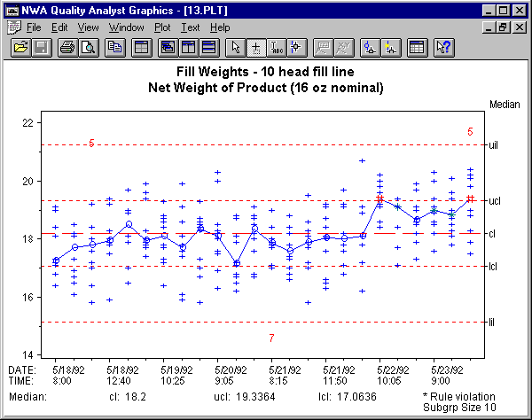532x420 pixels.
Task: Open the Text menu
Action: pos(190,27)
